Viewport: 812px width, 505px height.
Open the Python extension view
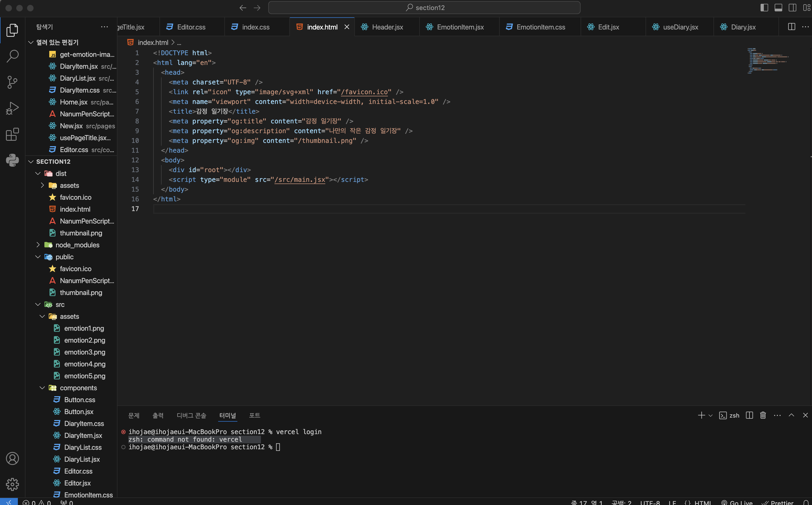point(12,160)
